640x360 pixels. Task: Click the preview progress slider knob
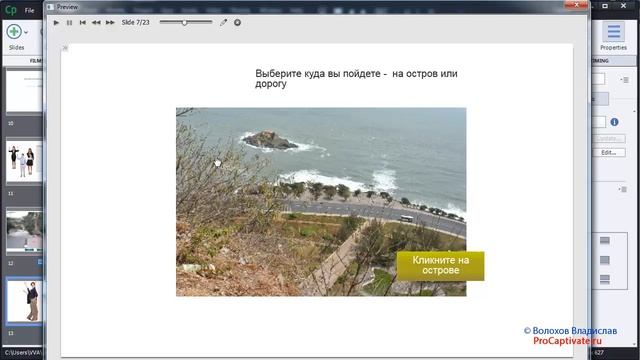coord(184,23)
